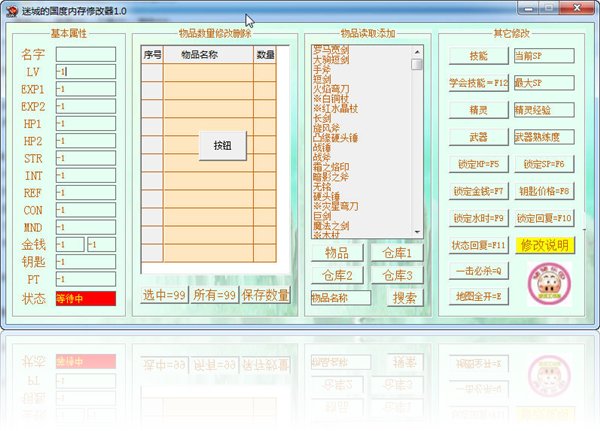Click the INT value field
This screenshot has width=600, height=431.
(x=86, y=175)
